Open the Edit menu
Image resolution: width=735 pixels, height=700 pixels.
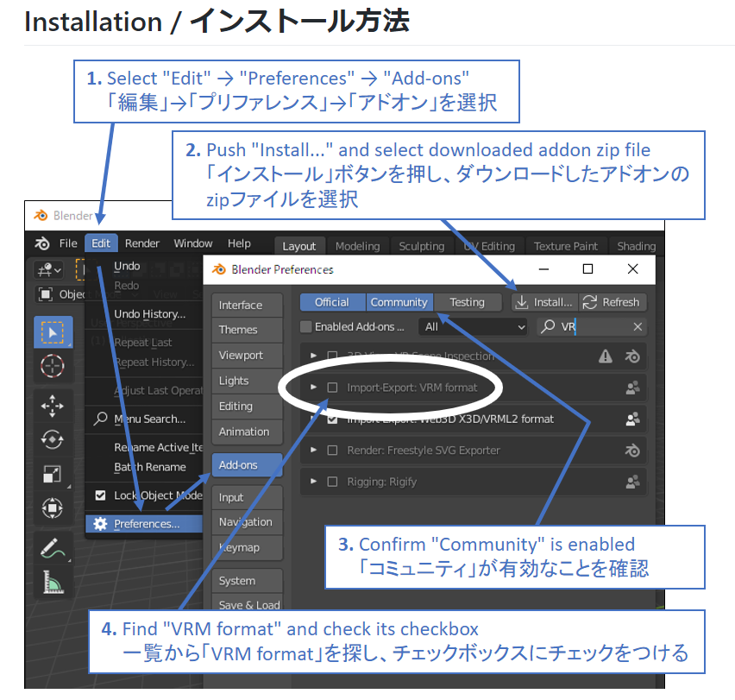pos(101,243)
